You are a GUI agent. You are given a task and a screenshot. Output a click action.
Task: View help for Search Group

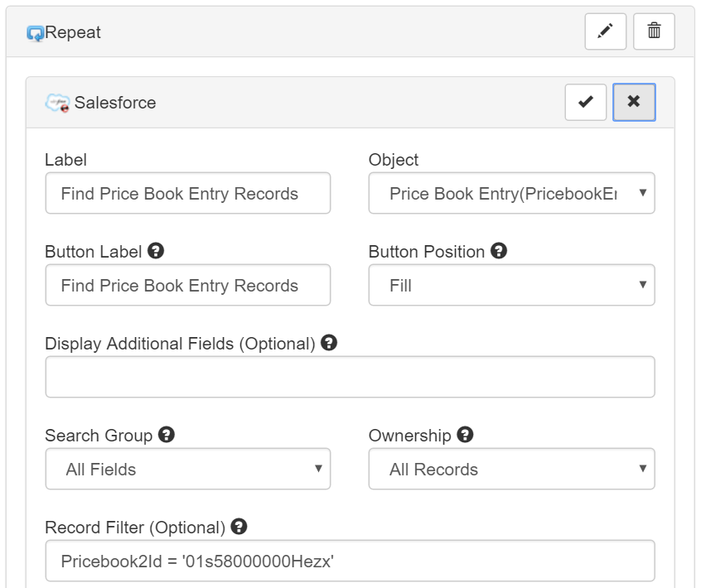point(167,435)
